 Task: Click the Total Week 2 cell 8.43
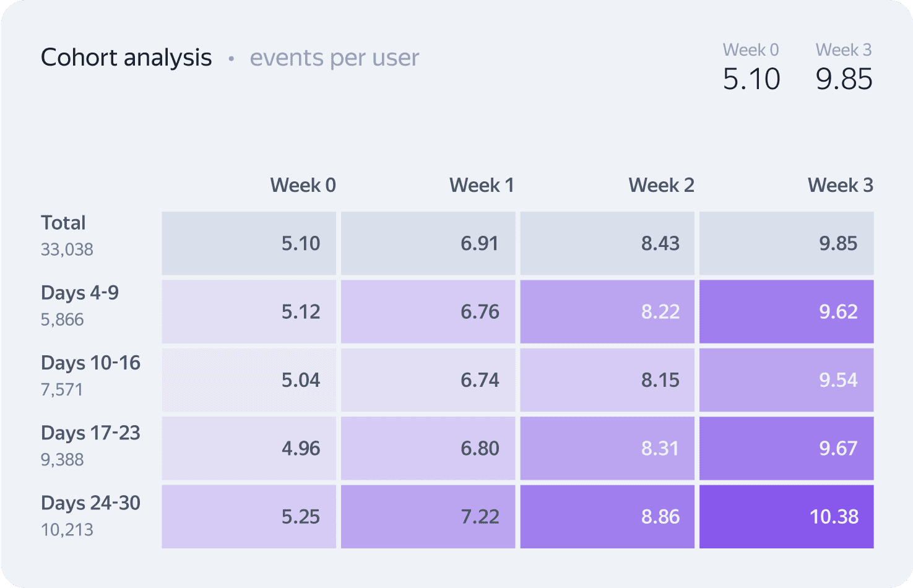(607, 243)
